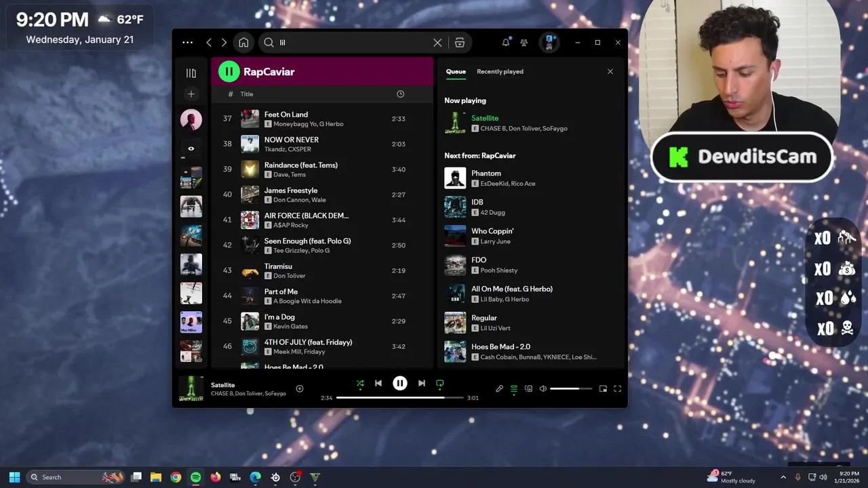Screen dimensions: 868x488
Task: Toggle repeat mode
Action: coord(440,384)
